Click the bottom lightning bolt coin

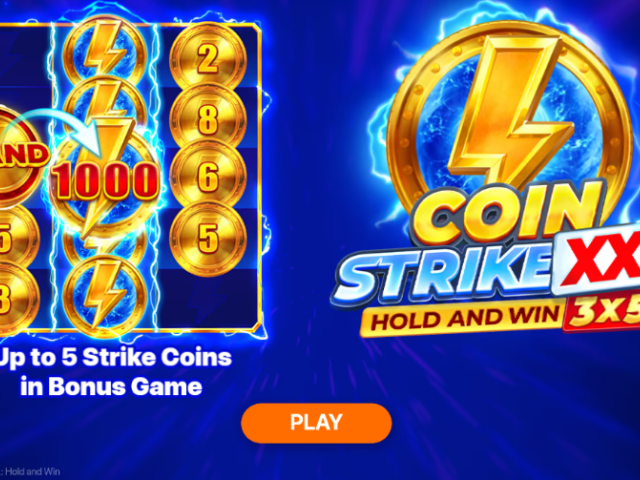pos(105,291)
